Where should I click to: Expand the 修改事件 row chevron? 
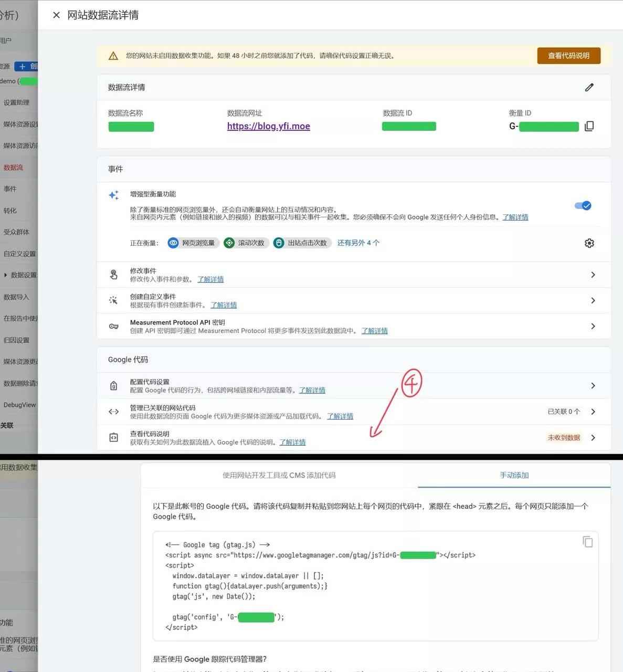(593, 275)
